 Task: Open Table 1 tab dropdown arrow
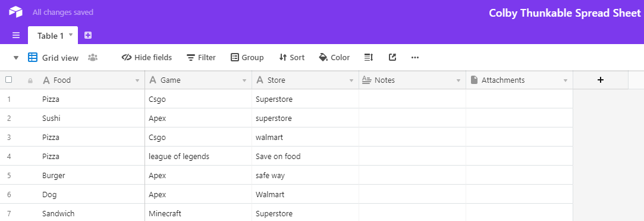coord(71,35)
